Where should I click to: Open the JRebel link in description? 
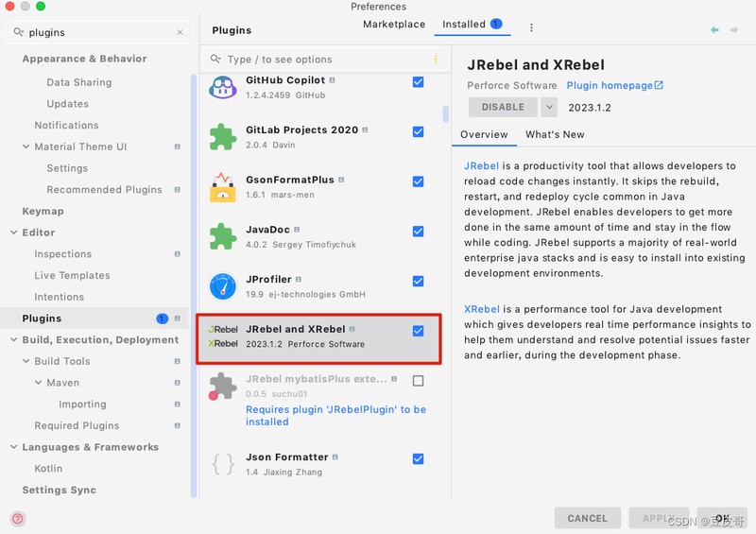click(481, 166)
